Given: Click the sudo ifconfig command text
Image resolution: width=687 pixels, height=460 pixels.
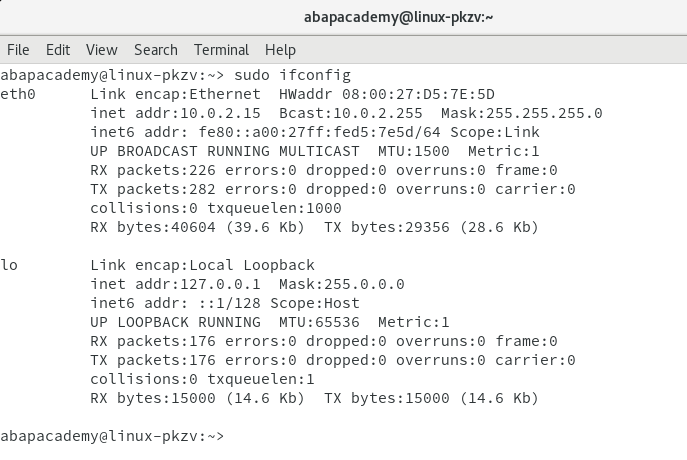Looking at the screenshot, I should (292, 75).
